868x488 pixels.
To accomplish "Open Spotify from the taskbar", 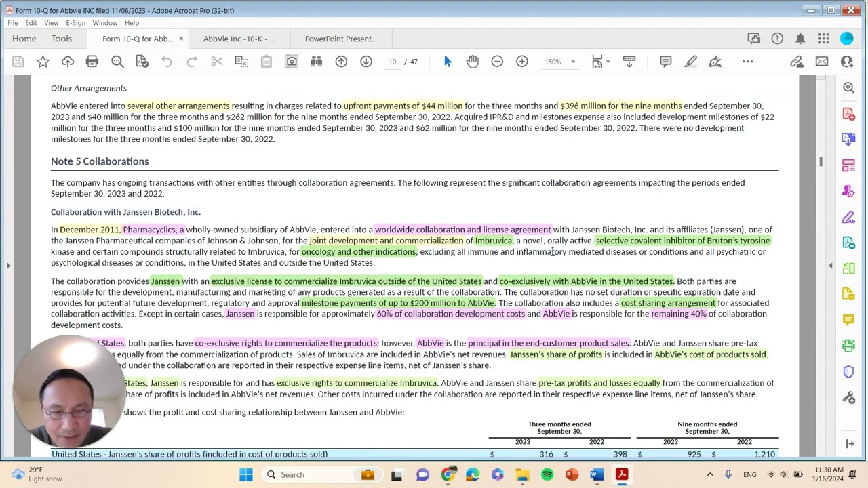I will click(x=547, y=474).
